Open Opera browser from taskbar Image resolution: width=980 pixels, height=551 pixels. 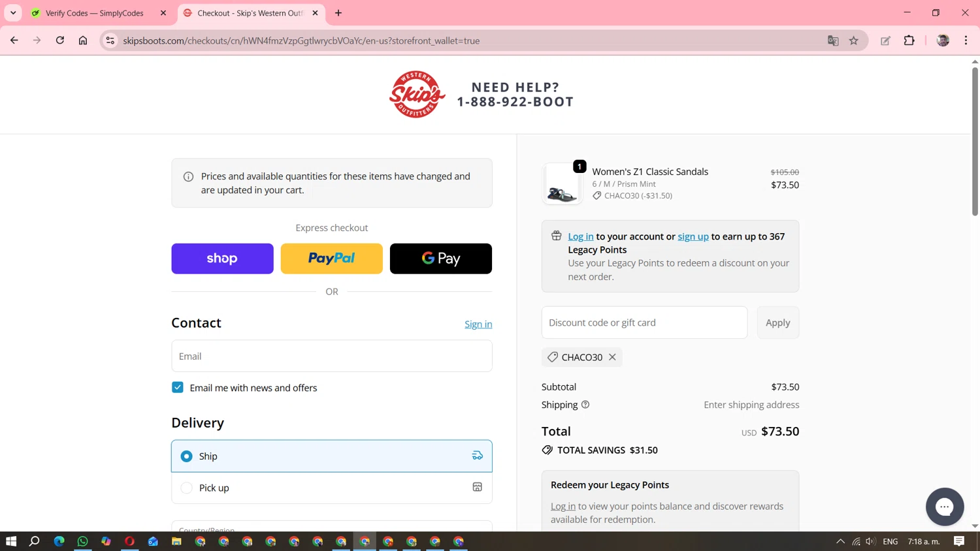(129, 541)
